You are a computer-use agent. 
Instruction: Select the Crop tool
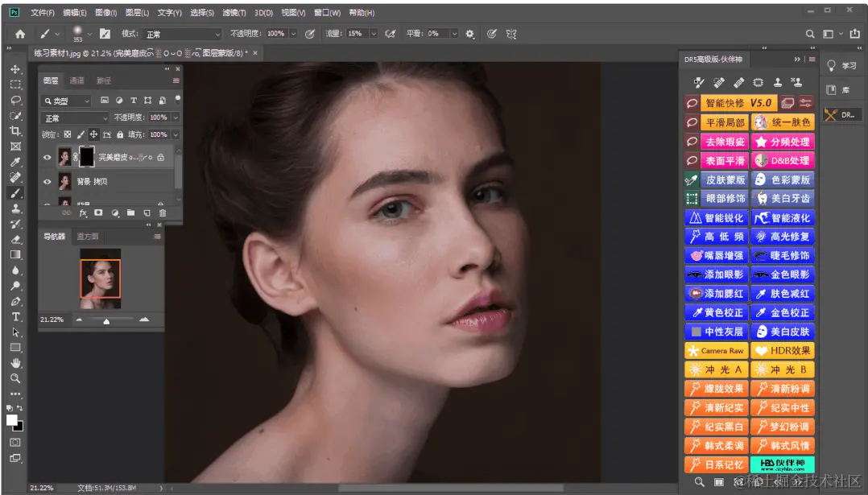click(15, 131)
